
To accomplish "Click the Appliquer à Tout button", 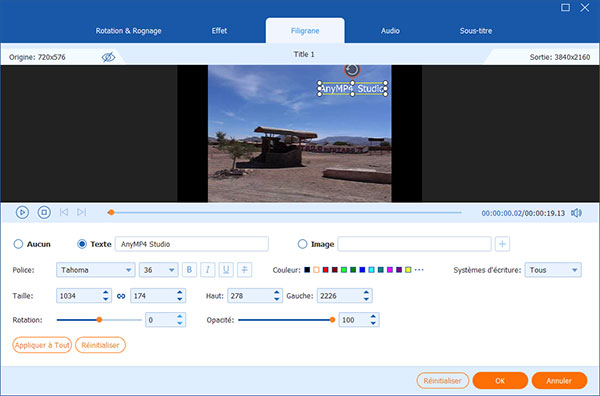I will 42,345.
